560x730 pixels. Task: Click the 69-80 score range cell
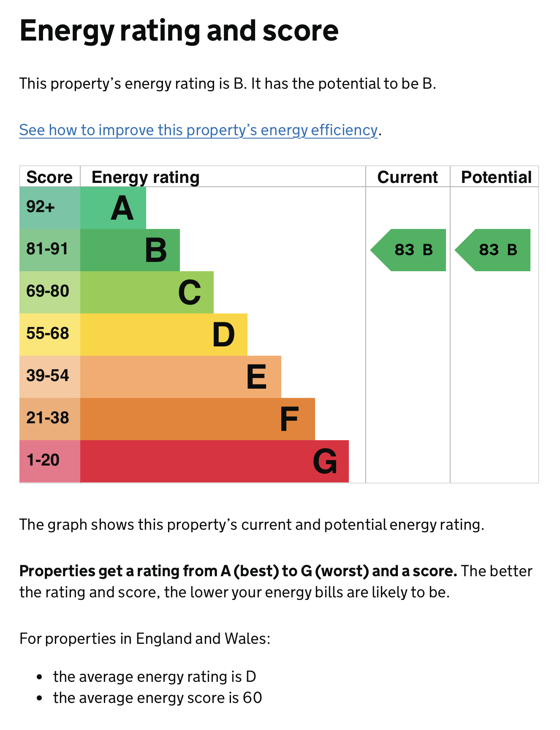50,292
